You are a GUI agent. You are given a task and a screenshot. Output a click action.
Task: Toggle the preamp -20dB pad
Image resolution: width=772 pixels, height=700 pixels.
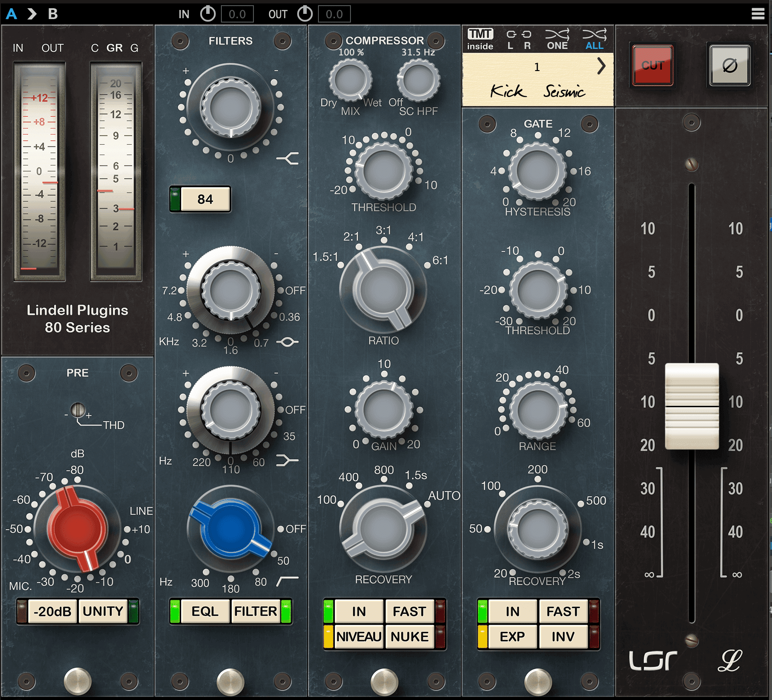tap(52, 611)
